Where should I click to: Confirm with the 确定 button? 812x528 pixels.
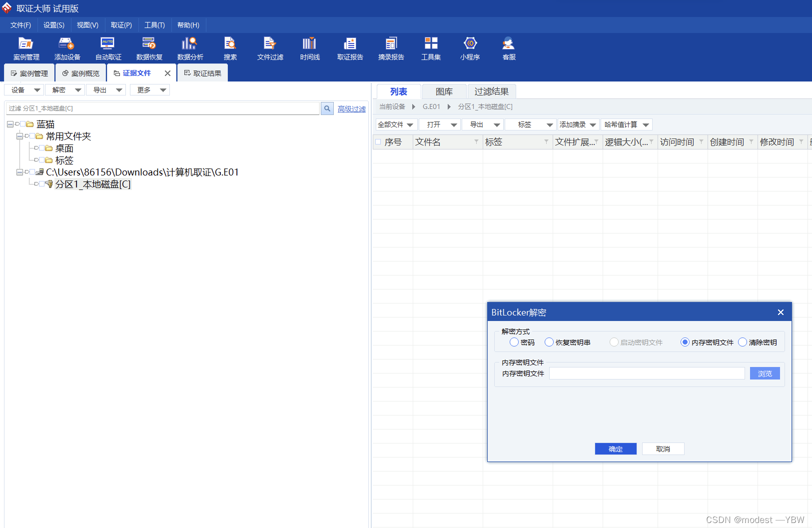[616, 449]
